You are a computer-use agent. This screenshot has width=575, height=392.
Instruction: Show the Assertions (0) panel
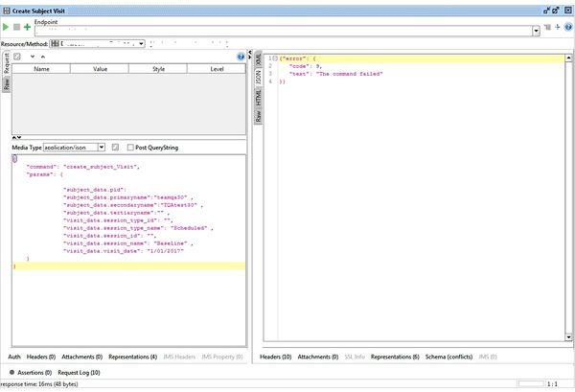[x=33, y=370]
